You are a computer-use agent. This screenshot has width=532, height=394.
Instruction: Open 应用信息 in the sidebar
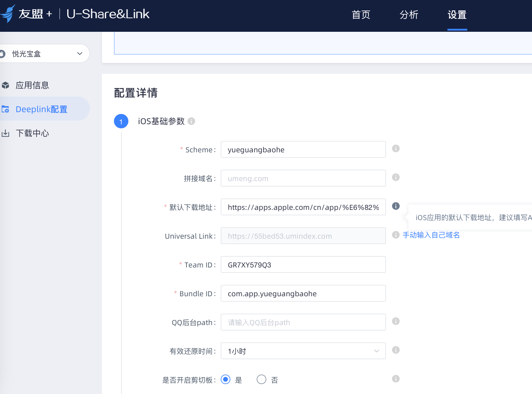pos(32,85)
